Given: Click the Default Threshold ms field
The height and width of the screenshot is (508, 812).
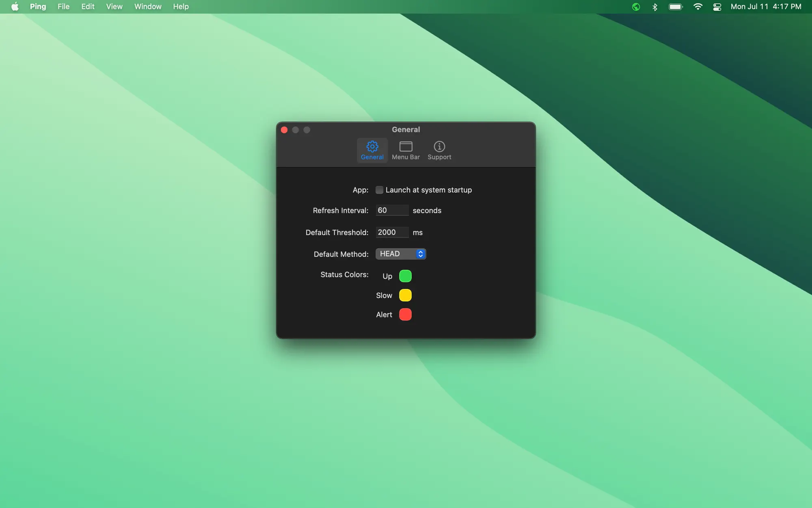Looking at the screenshot, I should click(x=391, y=232).
